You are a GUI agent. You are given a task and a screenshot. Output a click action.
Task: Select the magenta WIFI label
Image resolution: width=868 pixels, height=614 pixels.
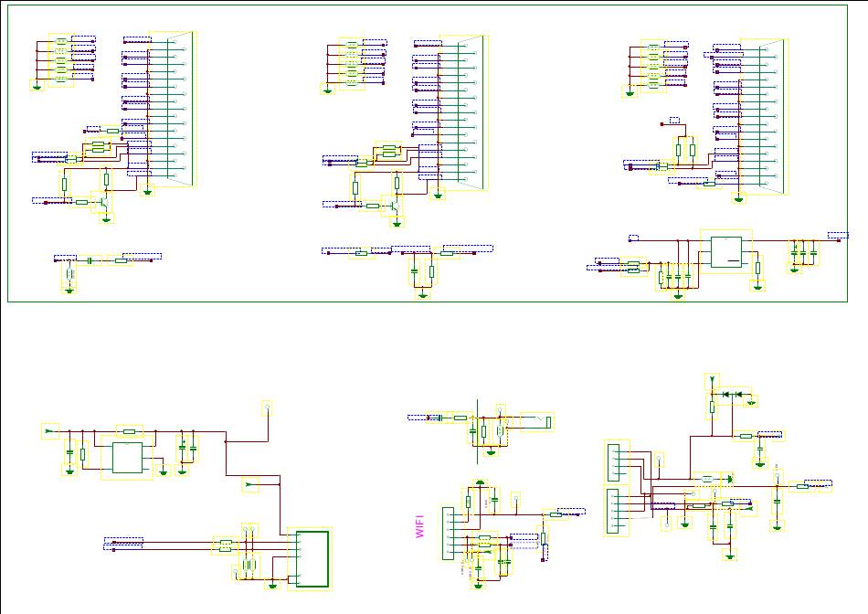pyautogui.click(x=419, y=526)
